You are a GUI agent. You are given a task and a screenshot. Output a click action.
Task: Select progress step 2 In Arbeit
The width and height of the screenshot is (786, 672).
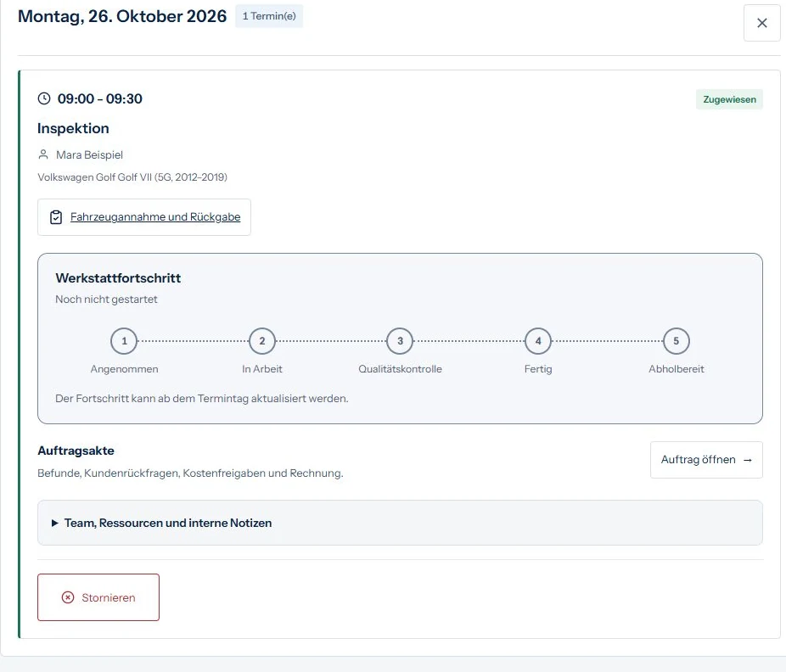coord(261,341)
